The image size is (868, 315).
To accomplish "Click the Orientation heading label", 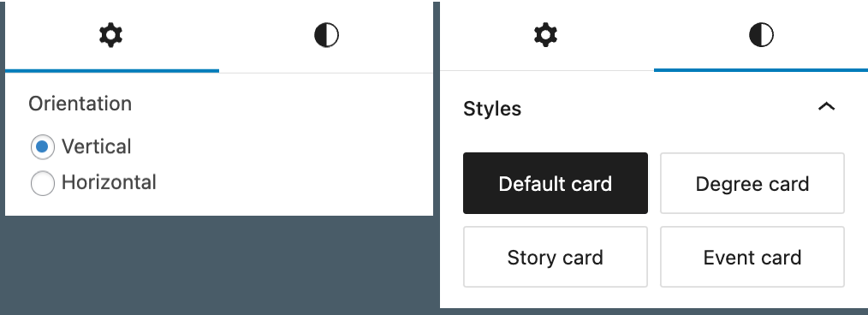I will 80,104.
